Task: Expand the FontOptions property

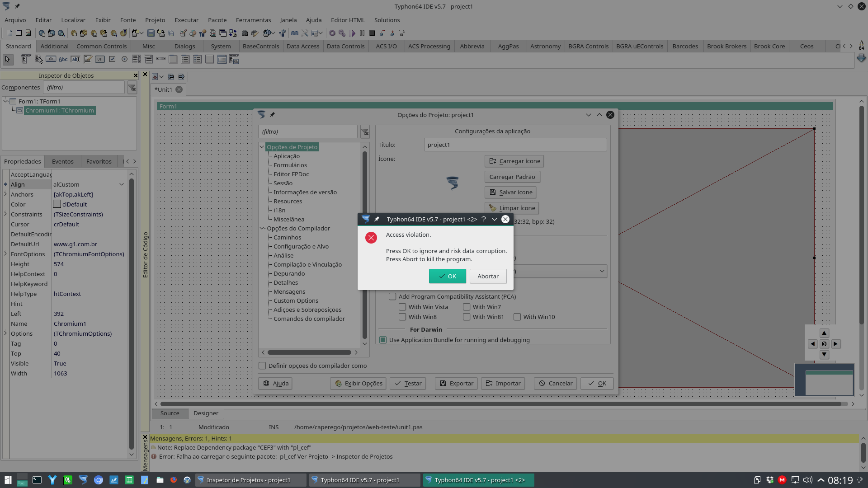Action: point(5,254)
